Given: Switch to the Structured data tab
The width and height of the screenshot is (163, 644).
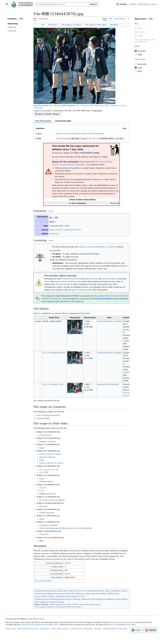Looking at the screenshot, I should [x=63, y=121].
